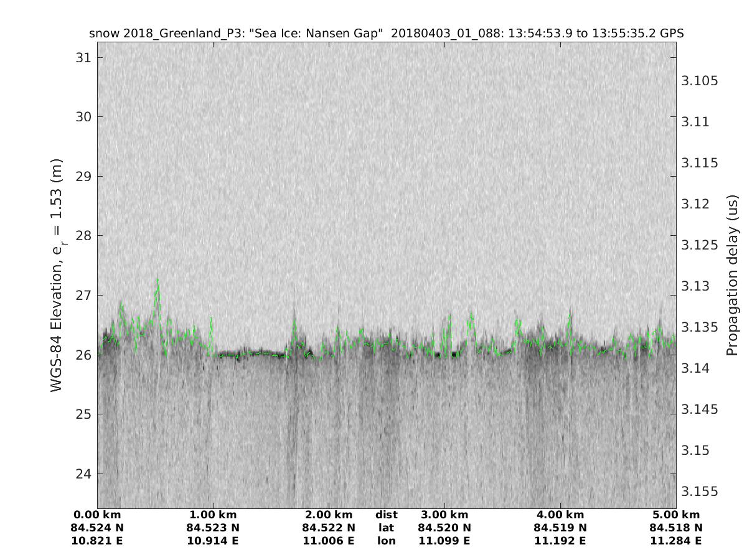Select the 31 elevation tick label

pos(82,58)
